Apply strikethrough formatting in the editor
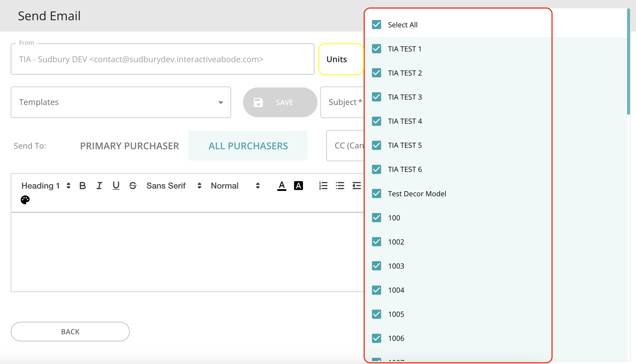 click(x=132, y=186)
